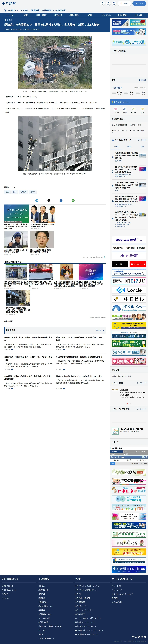
Task: Click the breadcrumb home icon
Action: click(x=6, y=20)
